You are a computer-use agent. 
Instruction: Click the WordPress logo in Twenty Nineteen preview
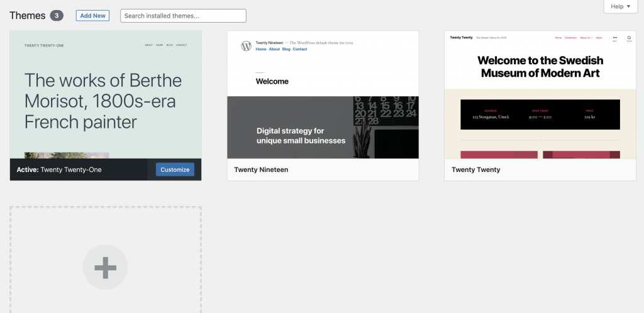[x=246, y=46]
